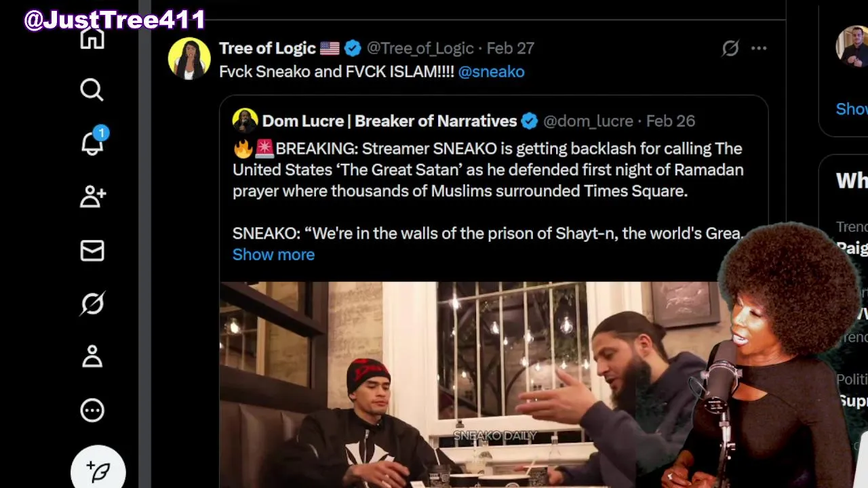The image size is (868, 488).
Task: Go to the Home feed icon
Action: (92, 38)
